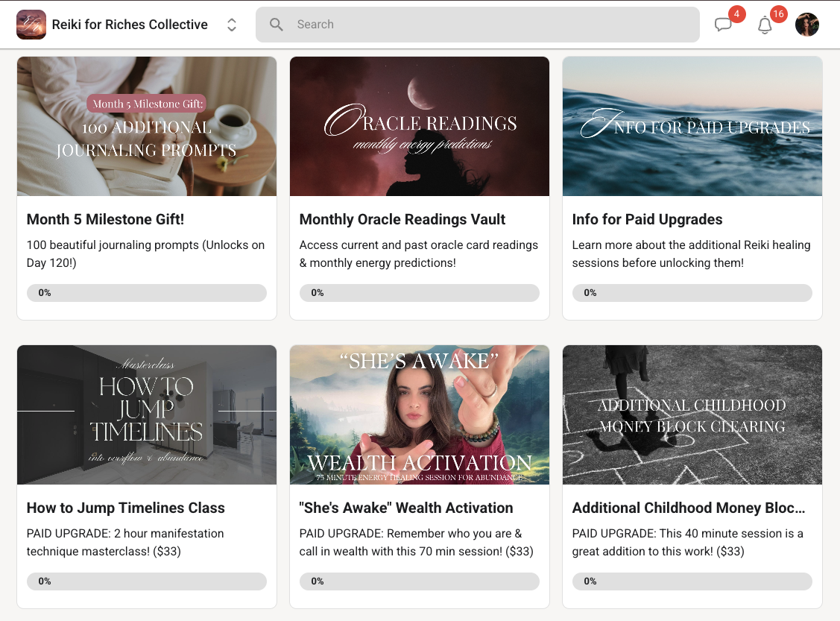Click the "She's Awake" Wealth Activation title

(406, 508)
